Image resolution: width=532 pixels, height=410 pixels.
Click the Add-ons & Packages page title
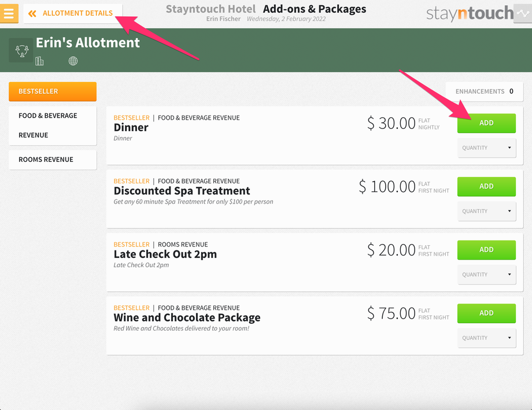point(315,9)
